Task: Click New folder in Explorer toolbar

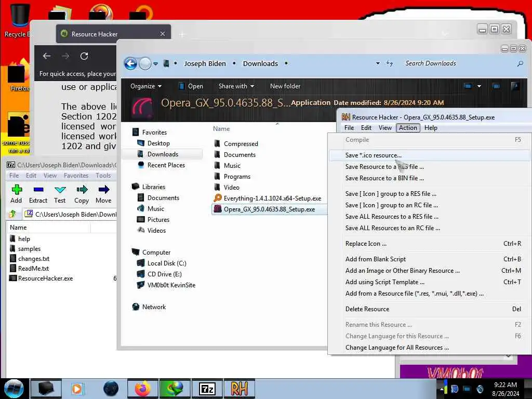Action: coord(285,86)
